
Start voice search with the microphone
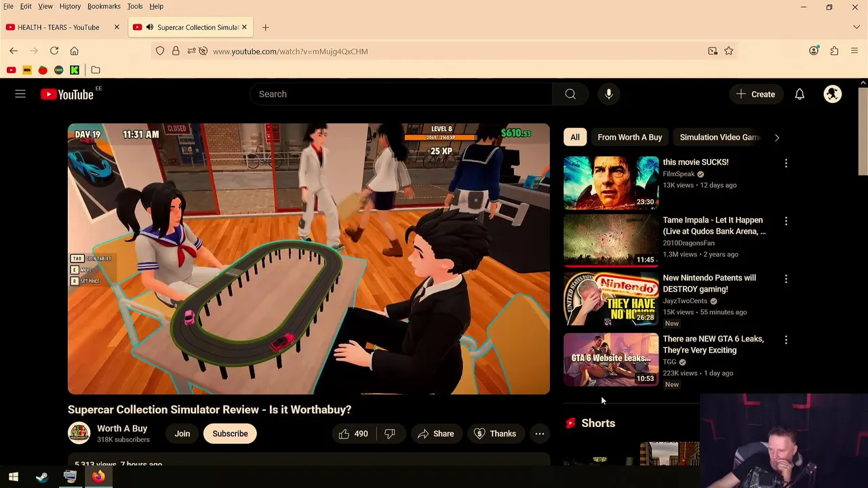609,94
